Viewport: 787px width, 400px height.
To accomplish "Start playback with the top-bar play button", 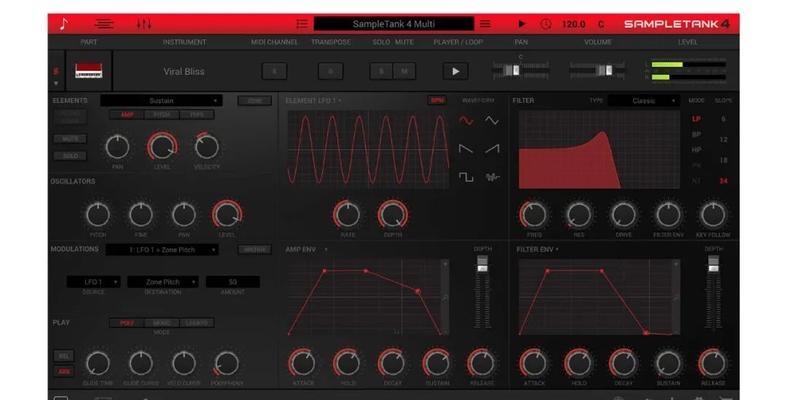I will 521,24.
